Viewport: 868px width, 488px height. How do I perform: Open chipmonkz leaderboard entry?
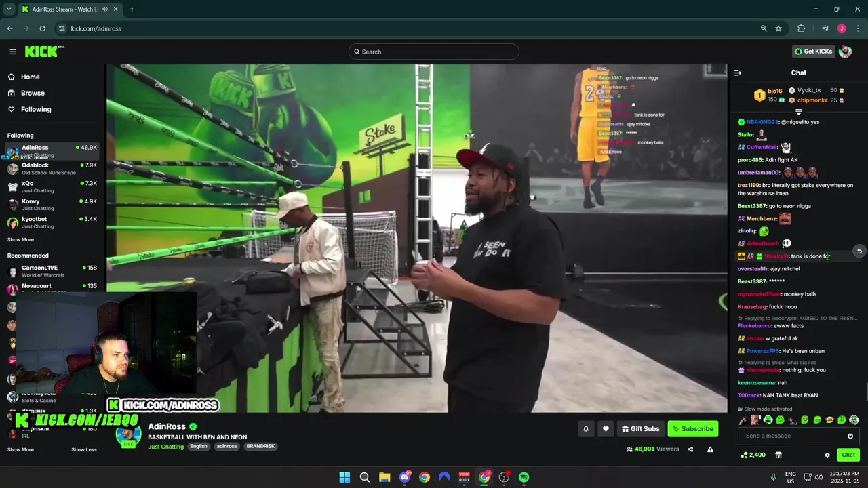816,100
